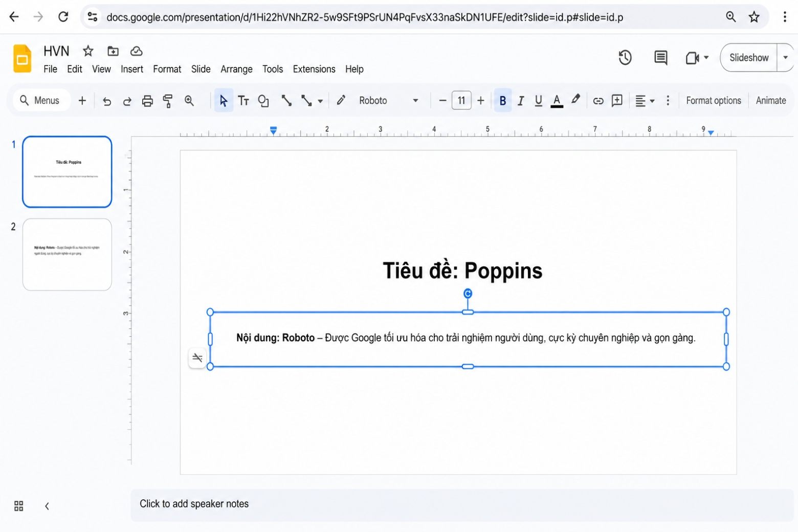The height and width of the screenshot is (532, 798).
Task: Expand the video call dropdown arrow
Action: pyautogui.click(x=706, y=58)
